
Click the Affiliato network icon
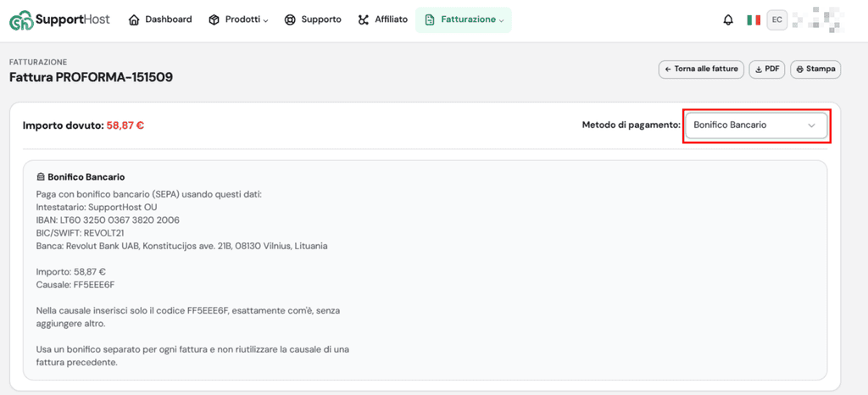[x=363, y=19]
